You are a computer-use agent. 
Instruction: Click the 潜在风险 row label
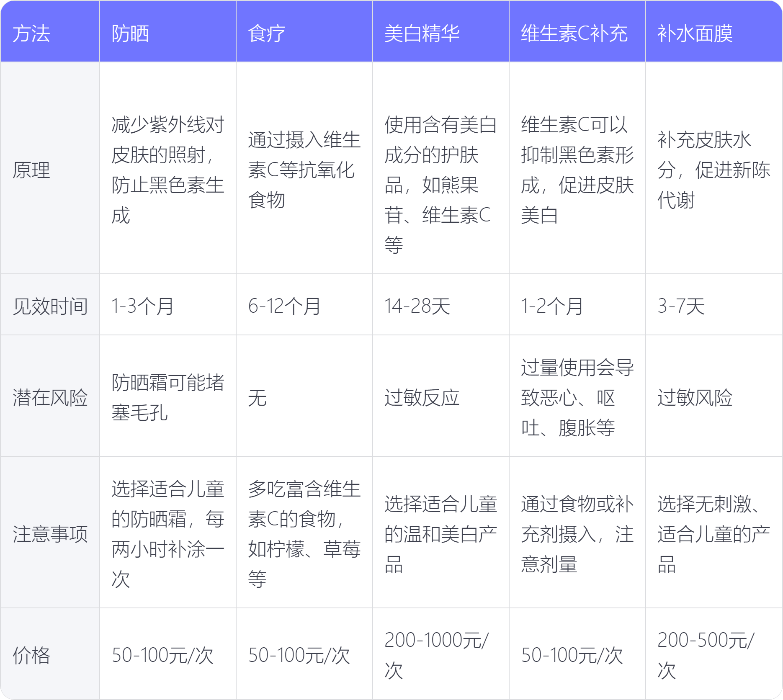50,397
